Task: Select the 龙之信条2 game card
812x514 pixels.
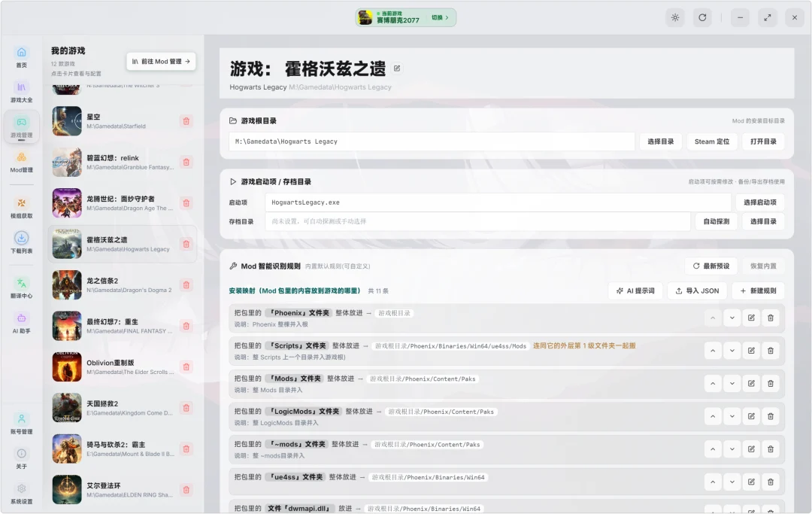Action: (123, 285)
